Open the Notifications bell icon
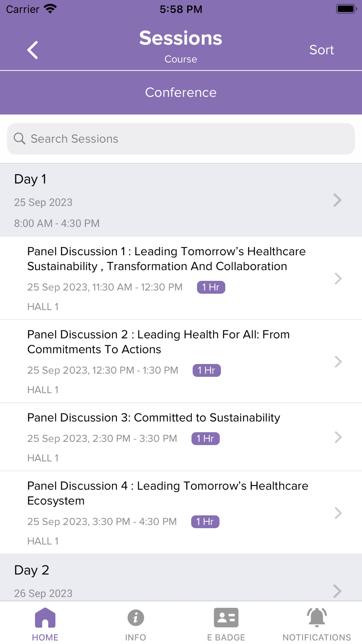Screen dimensions: 362x644 click(317, 618)
